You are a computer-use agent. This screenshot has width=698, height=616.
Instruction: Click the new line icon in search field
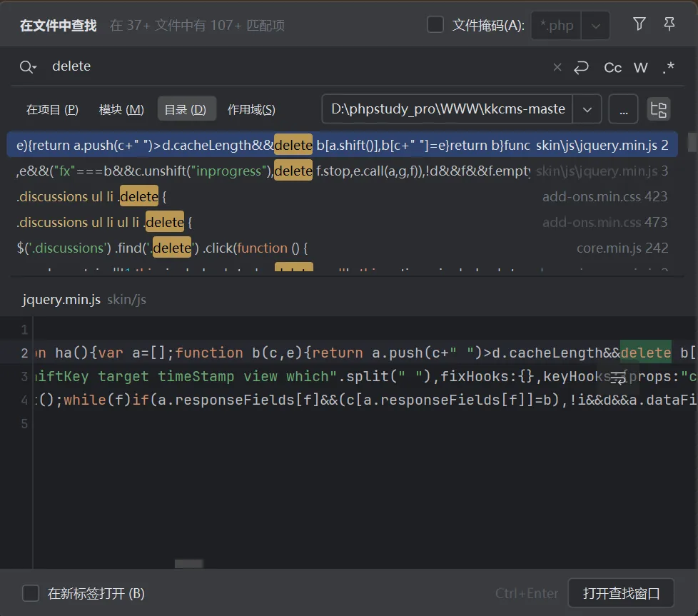(x=581, y=67)
